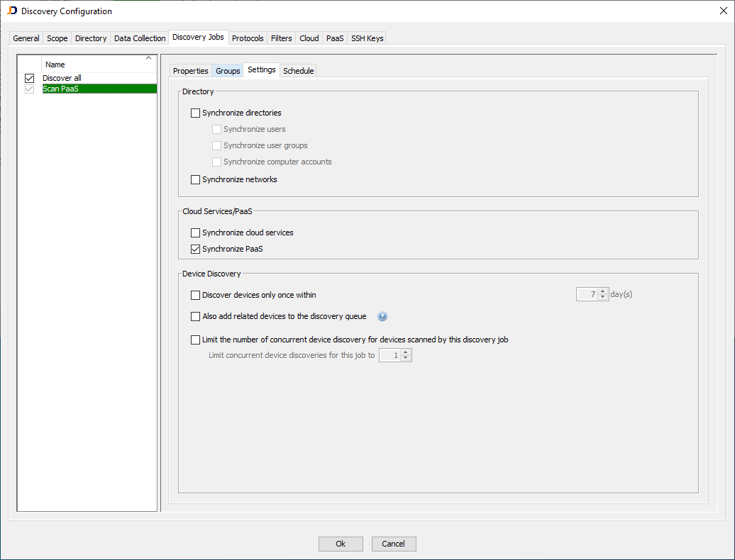Click the Discovery Configuration app icon in title bar

point(12,11)
